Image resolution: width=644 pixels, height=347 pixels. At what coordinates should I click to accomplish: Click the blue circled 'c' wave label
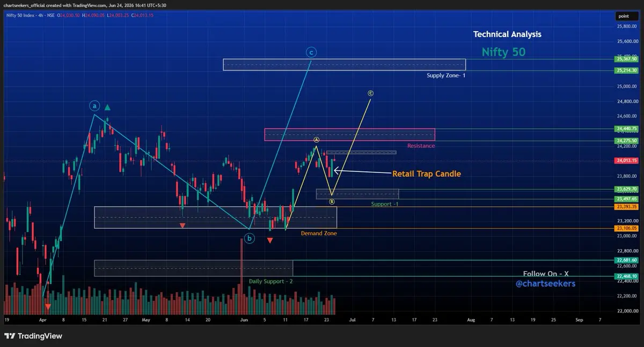(x=311, y=52)
